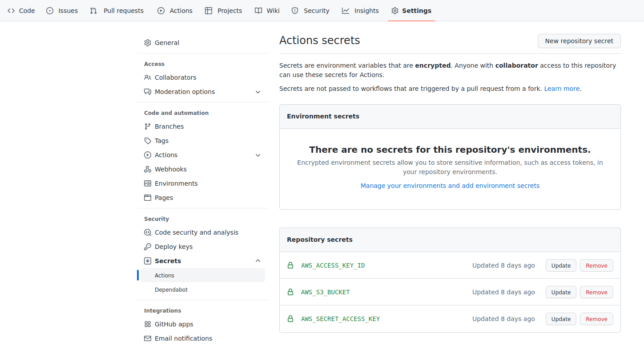
Task: Click the Email notifications envelope icon
Action: 148,338
